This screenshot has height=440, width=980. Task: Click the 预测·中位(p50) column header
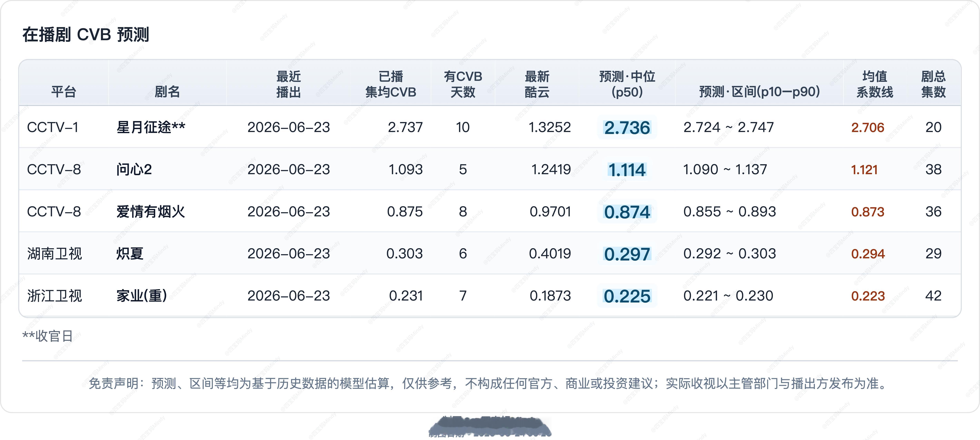(627, 84)
